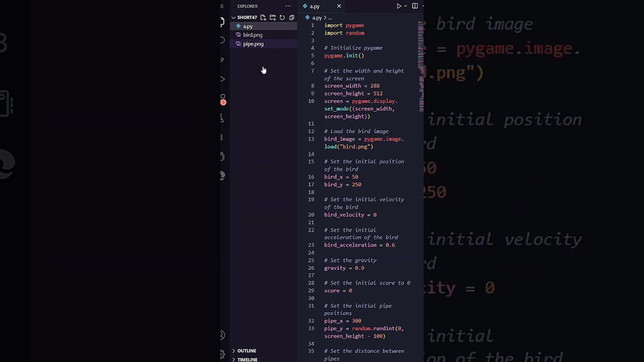Click the 'bird_y = 250' line
Viewport: 644px width, 362px height.
click(343, 185)
